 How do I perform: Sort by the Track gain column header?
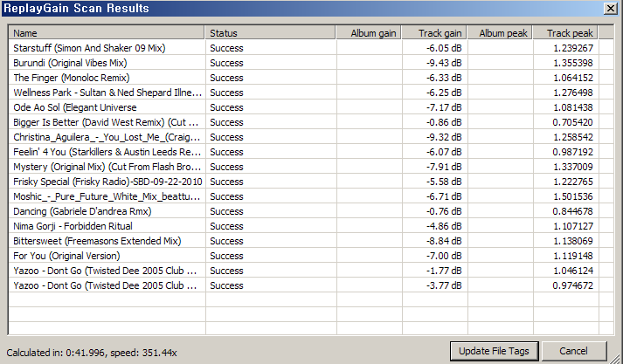(434, 33)
